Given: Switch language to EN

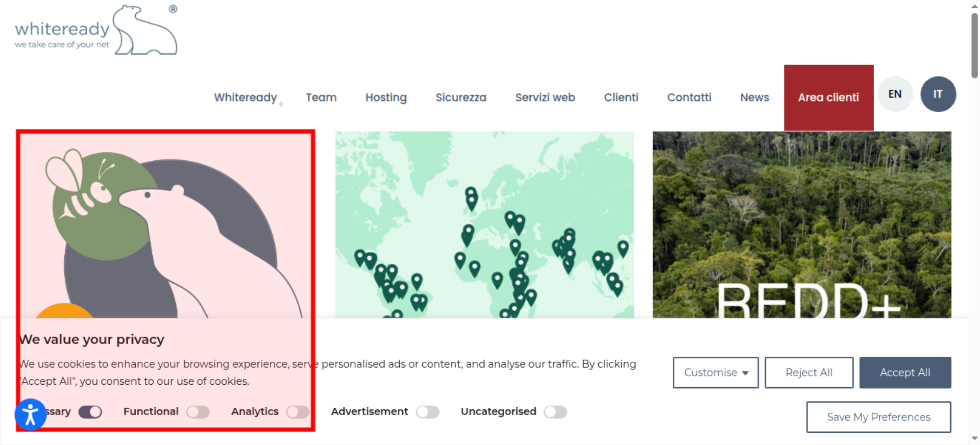Looking at the screenshot, I should (x=895, y=94).
